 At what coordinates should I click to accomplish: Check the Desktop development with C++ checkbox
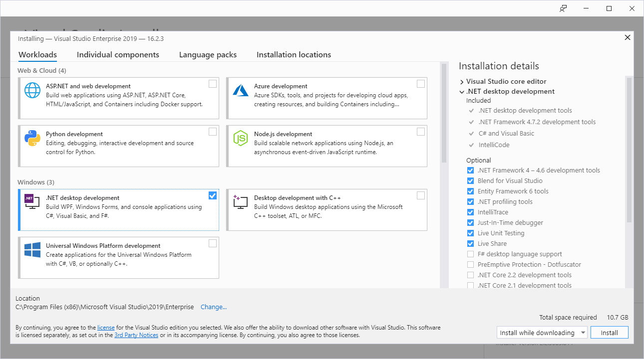421,195
